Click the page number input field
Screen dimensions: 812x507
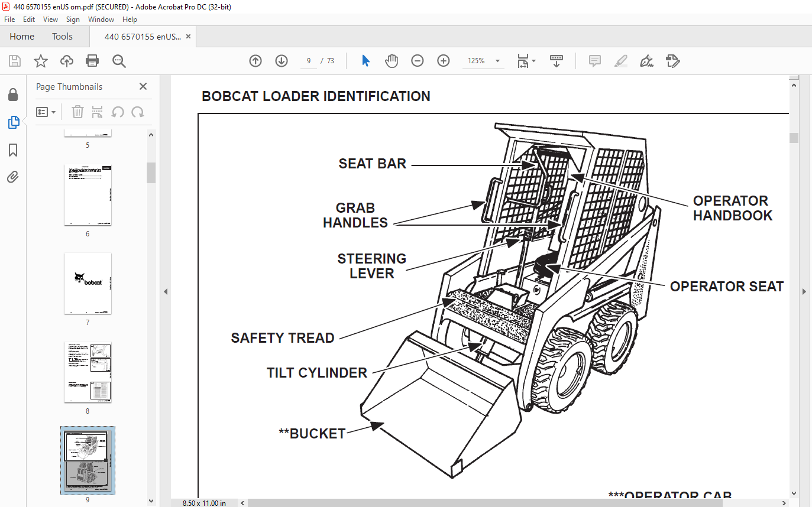(309, 61)
